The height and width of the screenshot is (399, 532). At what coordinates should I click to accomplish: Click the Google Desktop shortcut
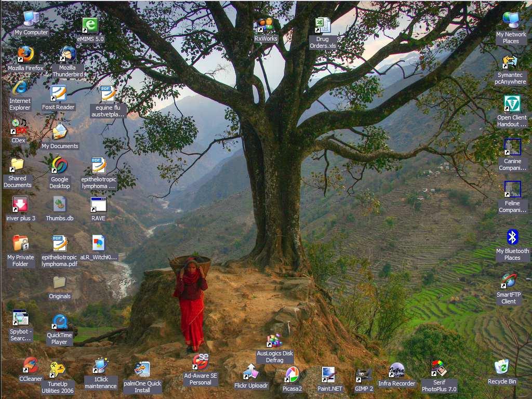tap(59, 165)
